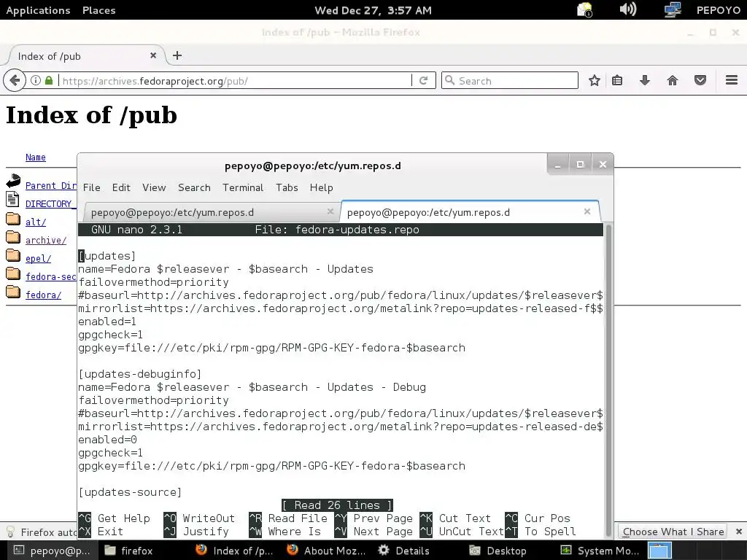Open terminal Search menu

[x=194, y=187]
